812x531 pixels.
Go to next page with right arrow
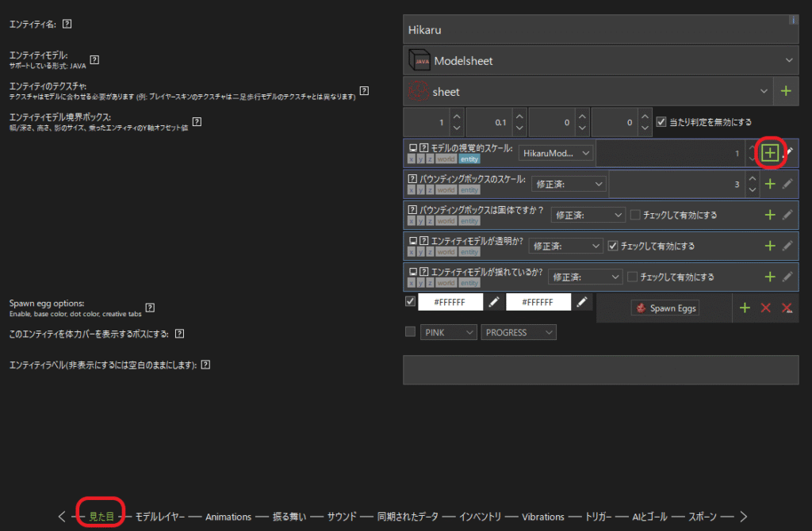pyautogui.click(x=743, y=517)
